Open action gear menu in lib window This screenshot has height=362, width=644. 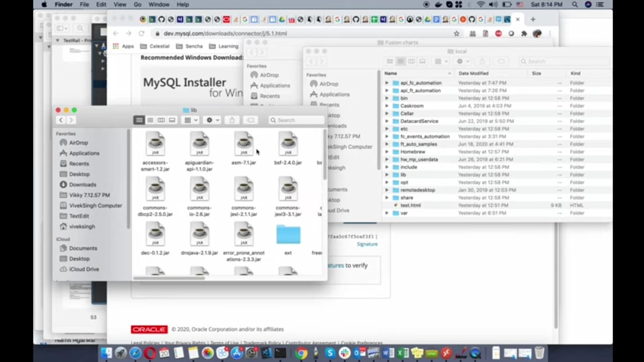pyautogui.click(x=212, y=120)
